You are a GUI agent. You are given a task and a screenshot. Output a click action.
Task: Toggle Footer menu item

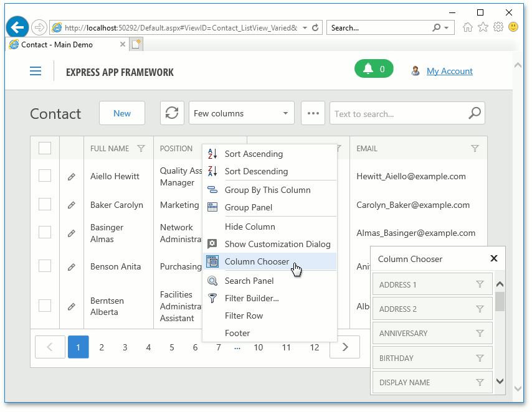[270, 333]
